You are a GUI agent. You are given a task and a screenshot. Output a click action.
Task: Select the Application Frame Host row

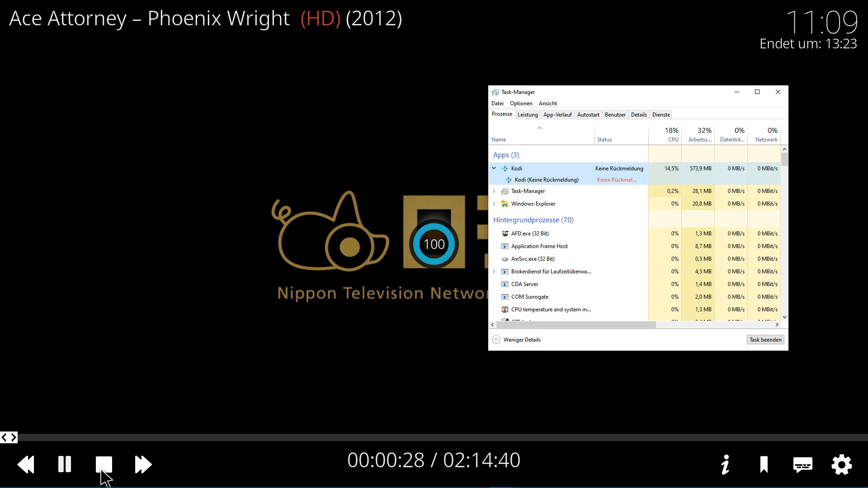(635, 246)
